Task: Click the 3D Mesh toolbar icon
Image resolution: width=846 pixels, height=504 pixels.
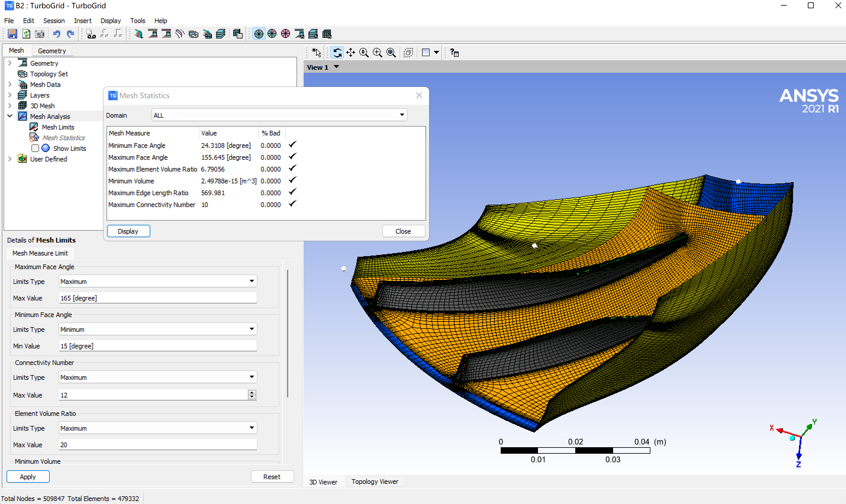Action: (327, 34)
